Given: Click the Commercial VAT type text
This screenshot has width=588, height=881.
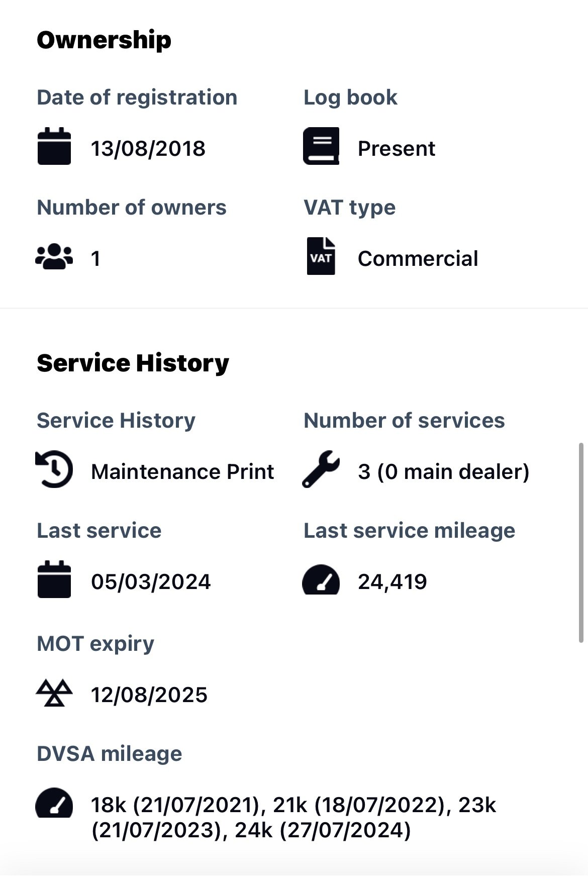Looking at the screenshot, I should (418, 259).
